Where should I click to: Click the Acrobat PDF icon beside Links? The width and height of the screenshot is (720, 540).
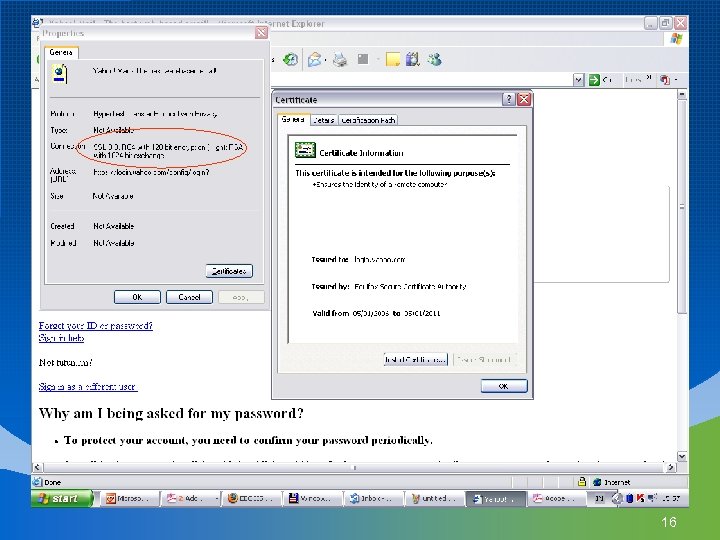664,80
